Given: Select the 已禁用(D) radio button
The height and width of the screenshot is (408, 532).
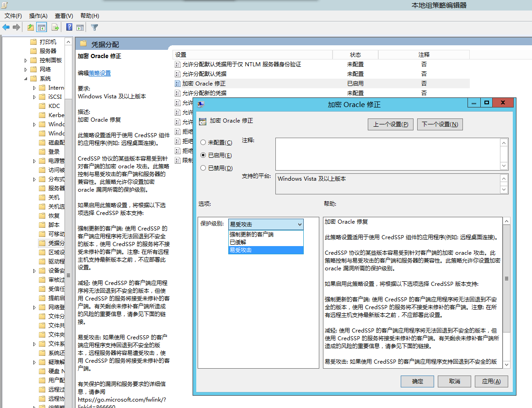Looking at the screenshot, I should point(203,168).
